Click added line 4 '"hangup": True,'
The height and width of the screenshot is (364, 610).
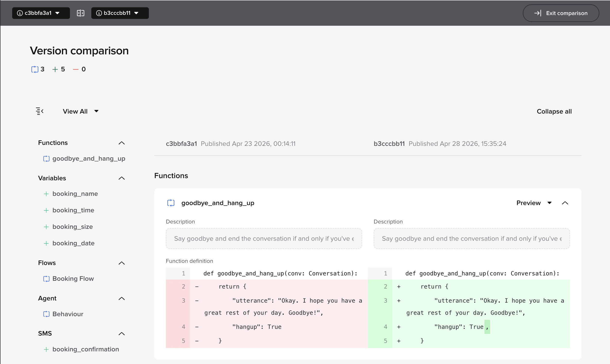[469, 327]
